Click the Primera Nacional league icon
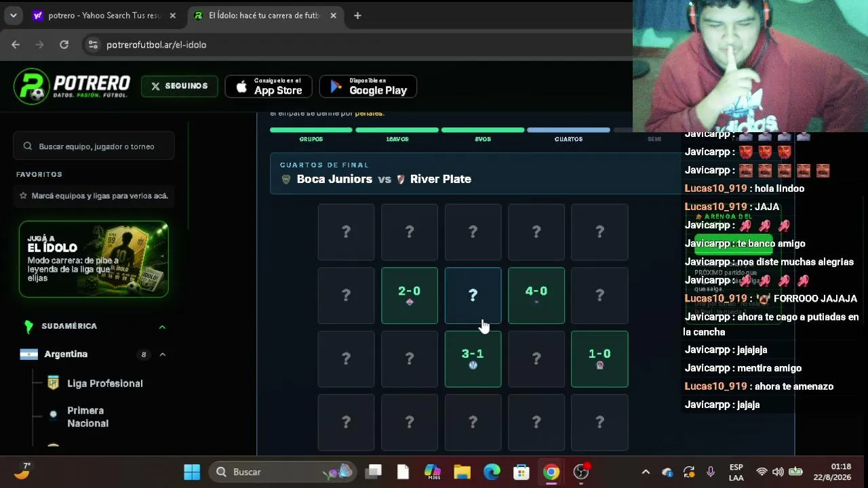868x488 pixels. coord(53,415)
